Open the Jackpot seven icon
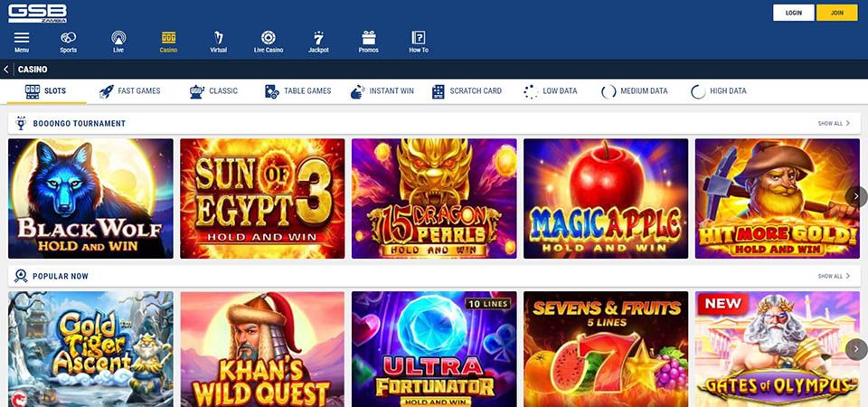Screen dimensions: 868x407 (318, 38)
